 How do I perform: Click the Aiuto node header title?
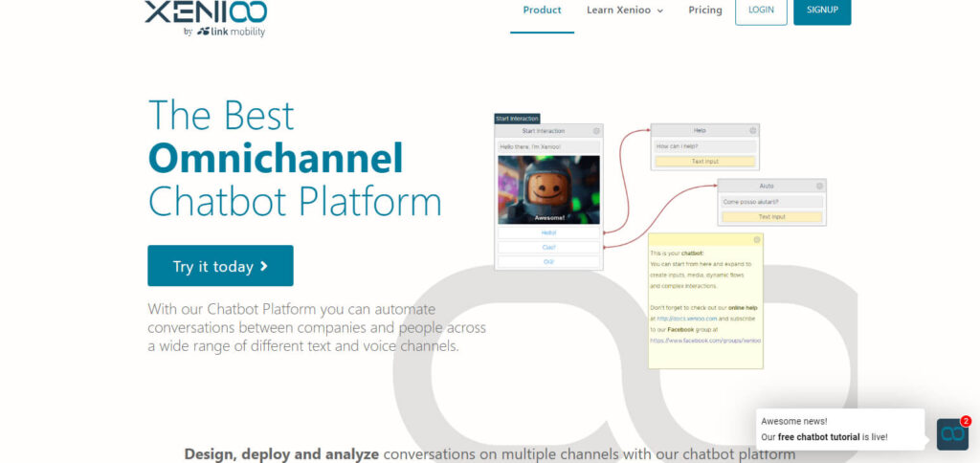[767, 187]
